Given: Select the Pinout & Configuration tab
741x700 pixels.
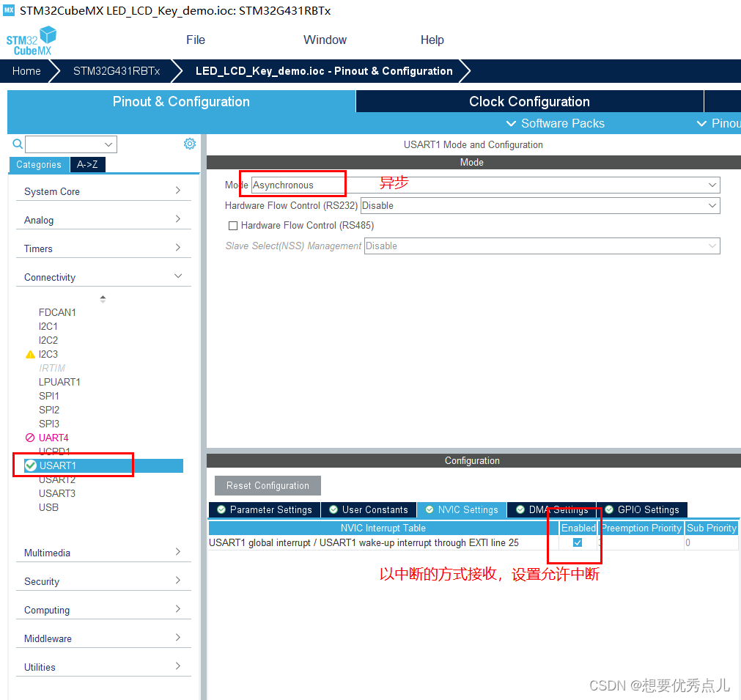Looking at the screenshot, I should [181, 102].
